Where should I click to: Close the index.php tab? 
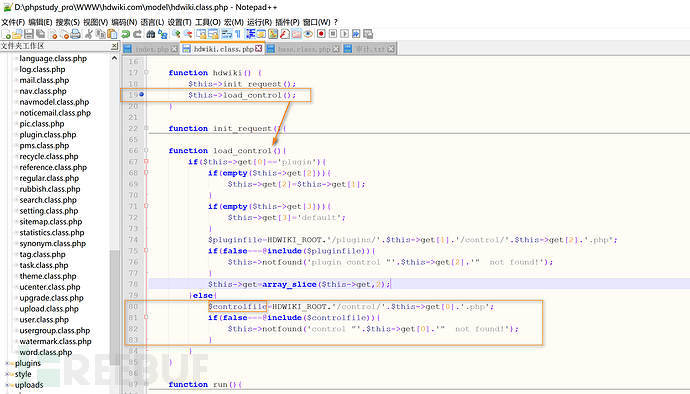[174, 49]
